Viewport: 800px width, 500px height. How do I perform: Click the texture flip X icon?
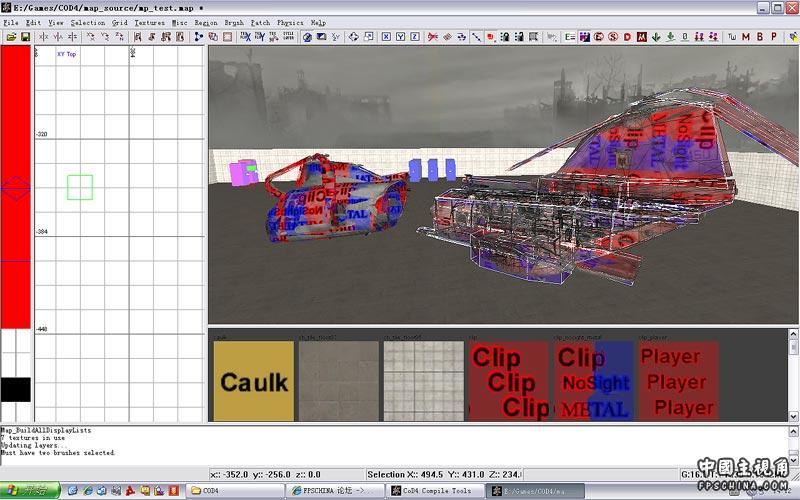(245, 37)
